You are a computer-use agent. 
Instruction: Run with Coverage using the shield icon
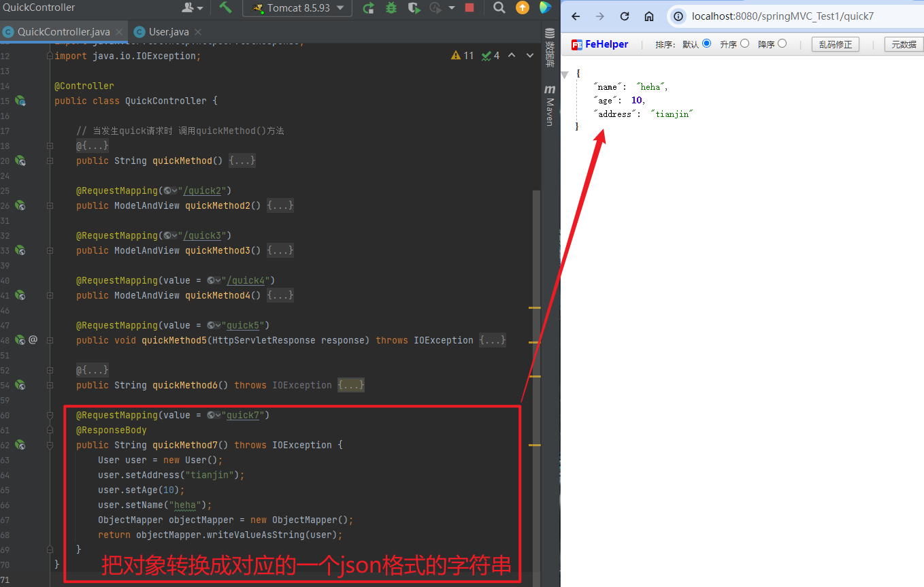tap(413, 7)
